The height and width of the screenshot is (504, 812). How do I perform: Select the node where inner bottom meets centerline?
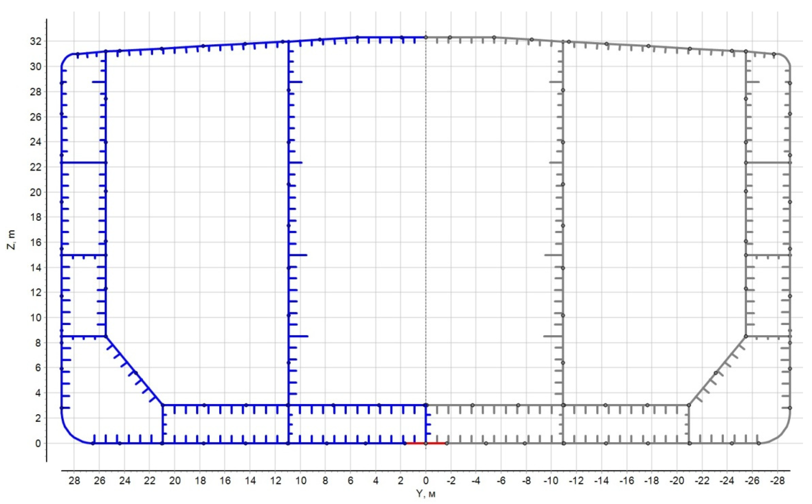426,405
